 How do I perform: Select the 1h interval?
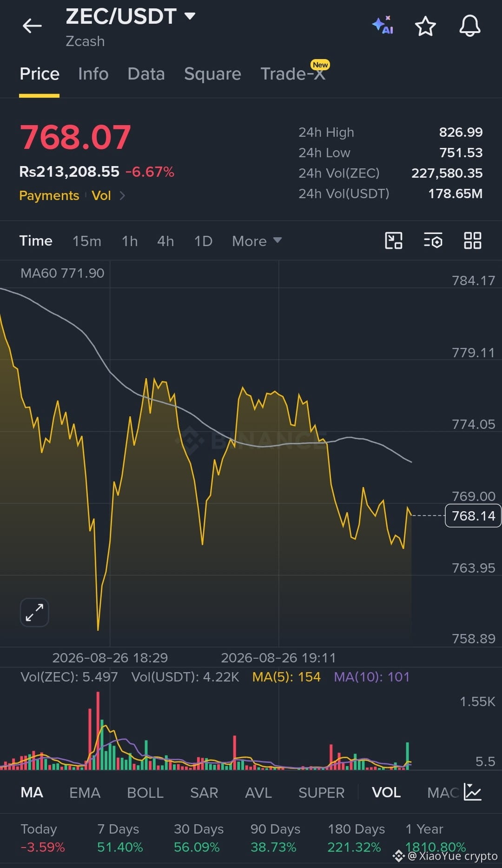(x=130, y=241)
